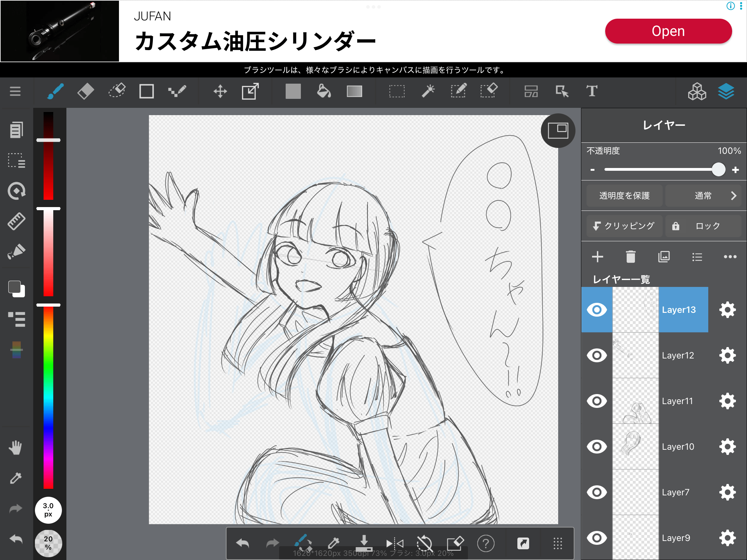This screenshot has height=560, width=747.
Task: Open Layer11 settings gear
Action: click(727, 401)
